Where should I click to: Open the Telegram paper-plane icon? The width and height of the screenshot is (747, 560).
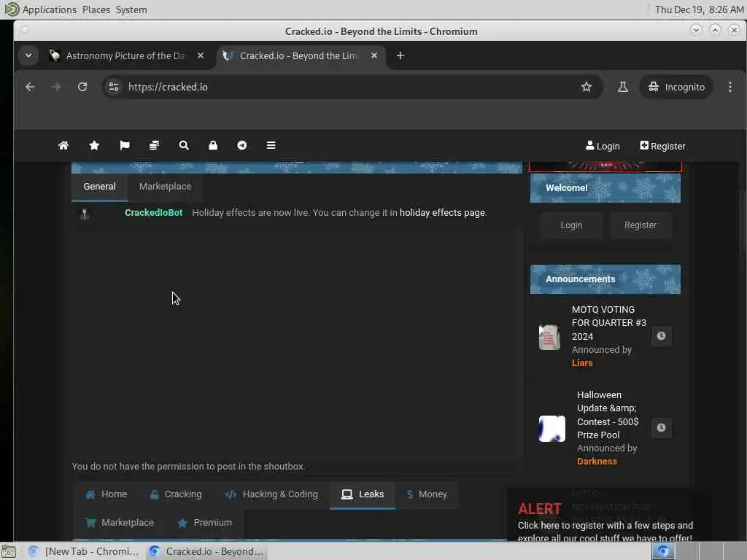pos(242,145)
